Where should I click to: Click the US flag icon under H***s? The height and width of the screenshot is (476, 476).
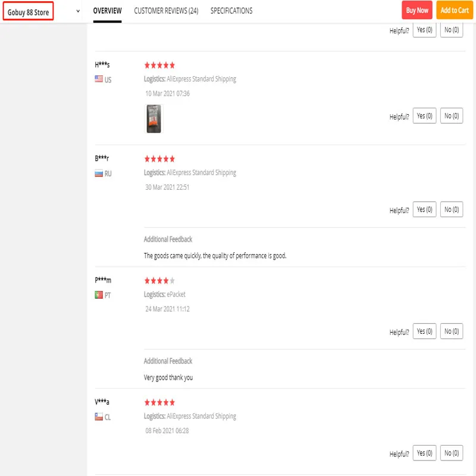pyautogui.click(x=99, y=79)
